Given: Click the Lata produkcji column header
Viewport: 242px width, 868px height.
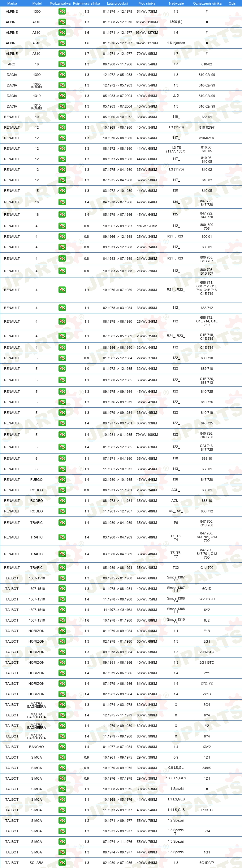Looking at the screenshot, I should coord(118,3).
